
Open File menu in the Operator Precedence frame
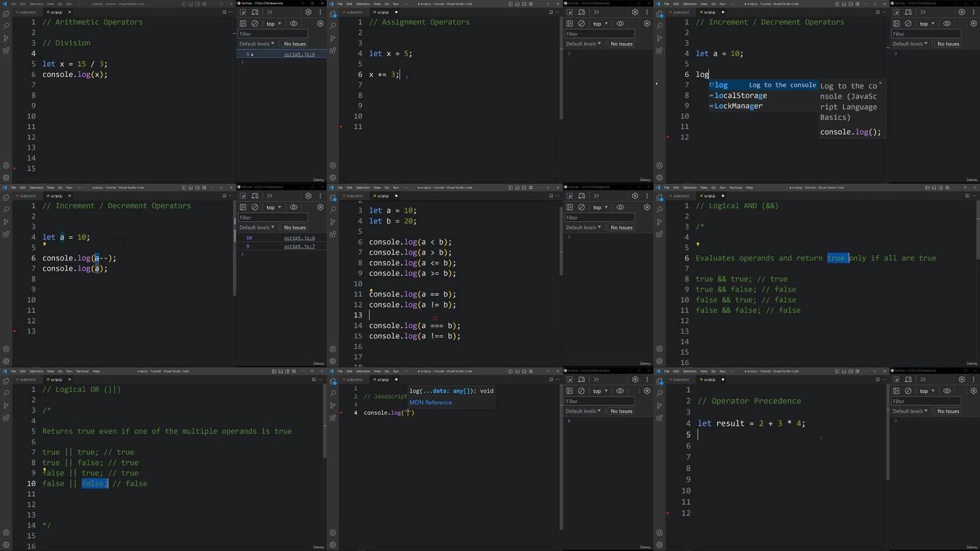click(x=666, y=371)
